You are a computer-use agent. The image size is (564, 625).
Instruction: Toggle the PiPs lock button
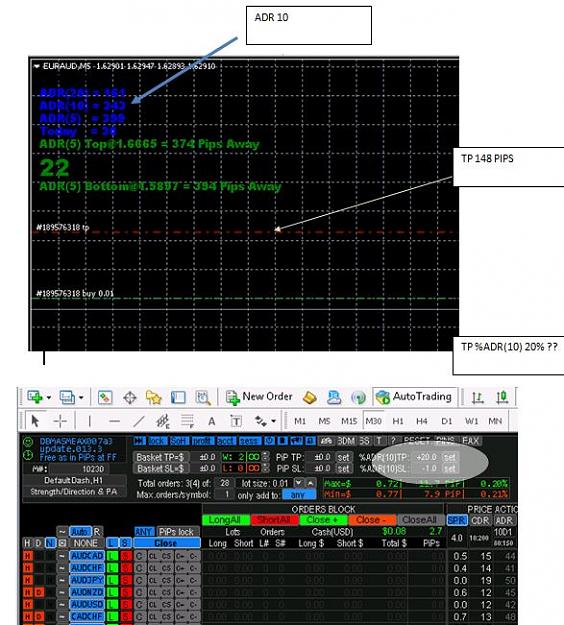click(176, 532)
